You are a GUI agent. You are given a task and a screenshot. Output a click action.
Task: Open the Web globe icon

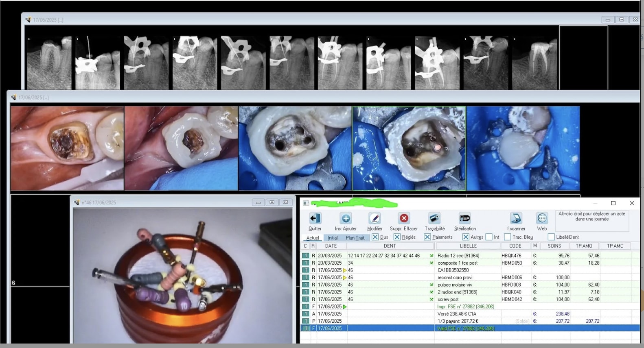542,218
